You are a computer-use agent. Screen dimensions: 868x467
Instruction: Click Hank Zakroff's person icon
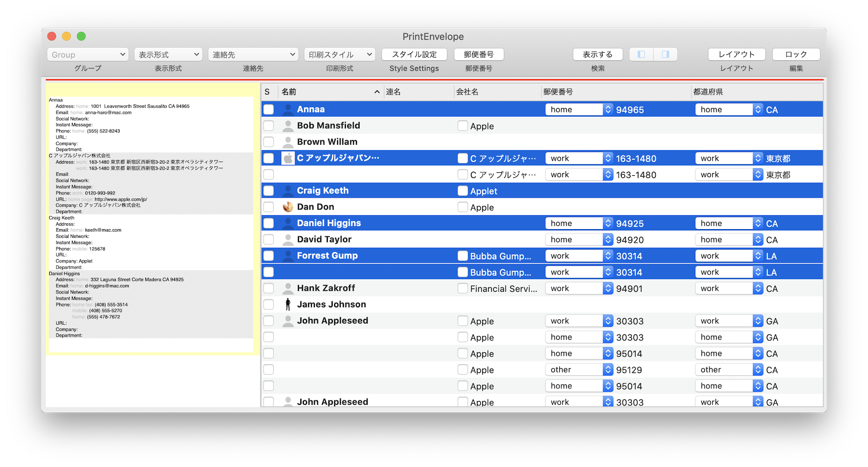288,288
